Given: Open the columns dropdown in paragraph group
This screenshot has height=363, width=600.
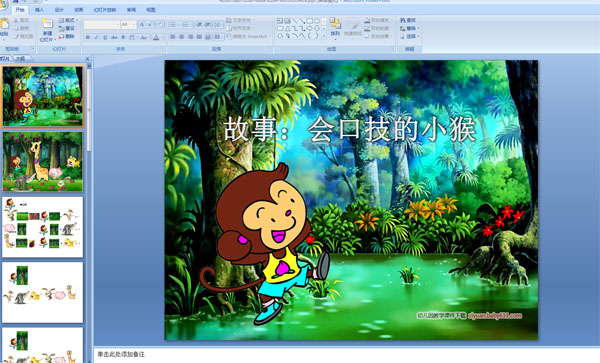Looking at the screenshot, I should (218, 37).
